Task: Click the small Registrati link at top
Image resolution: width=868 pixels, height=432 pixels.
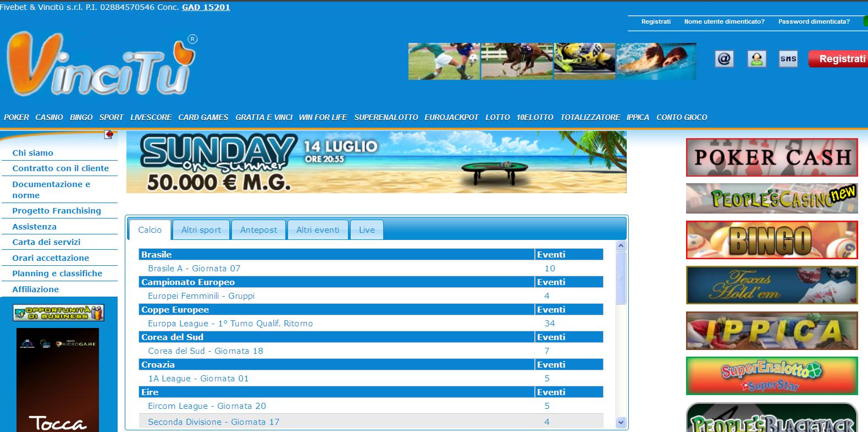Action: 656,21
